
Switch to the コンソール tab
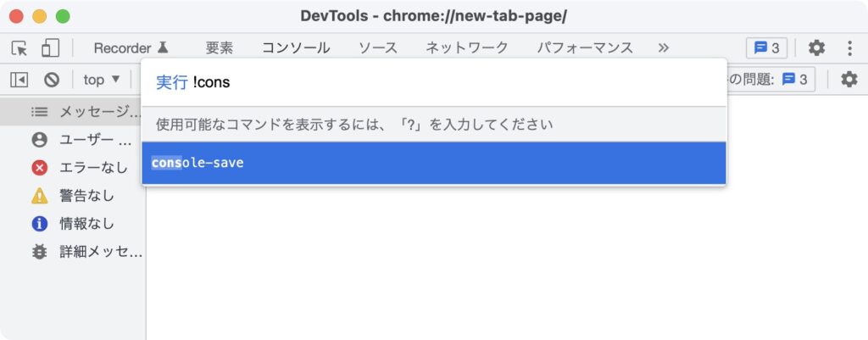tap(295, 48)
